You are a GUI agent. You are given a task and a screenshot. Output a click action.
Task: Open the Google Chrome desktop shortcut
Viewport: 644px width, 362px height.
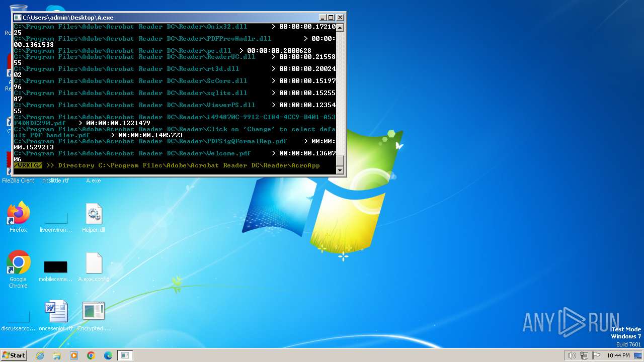tap(18, 262)
